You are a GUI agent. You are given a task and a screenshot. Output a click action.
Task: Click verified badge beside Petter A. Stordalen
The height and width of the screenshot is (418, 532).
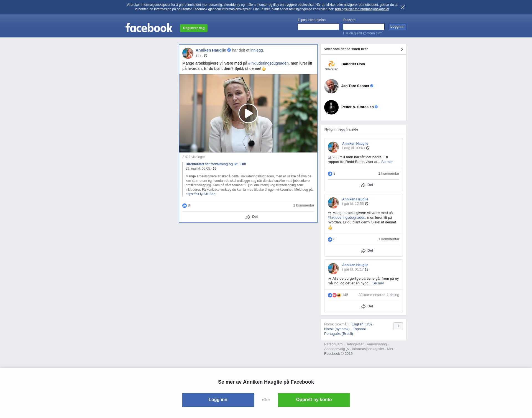376,107
